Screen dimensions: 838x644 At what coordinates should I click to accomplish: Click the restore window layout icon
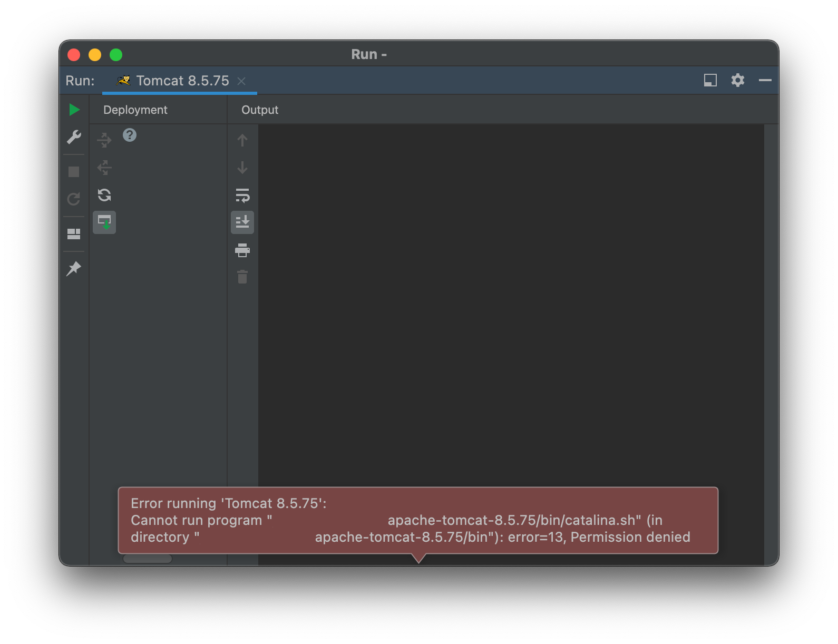point(710,80)
